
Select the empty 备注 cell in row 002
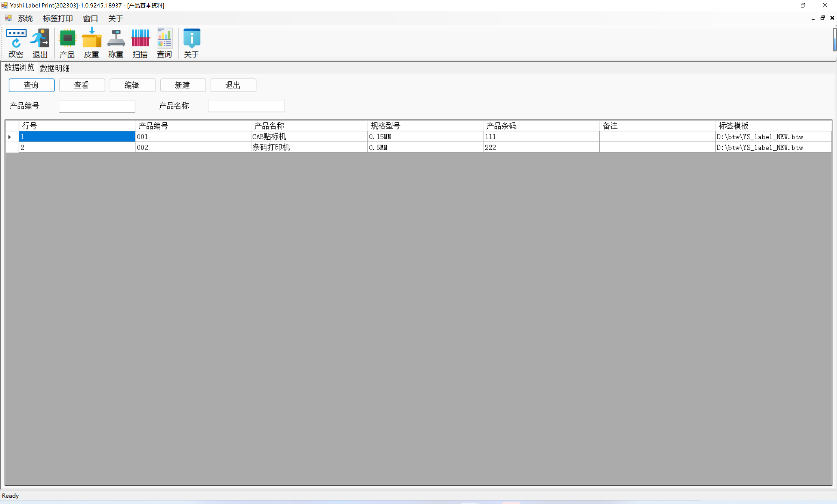657,147
